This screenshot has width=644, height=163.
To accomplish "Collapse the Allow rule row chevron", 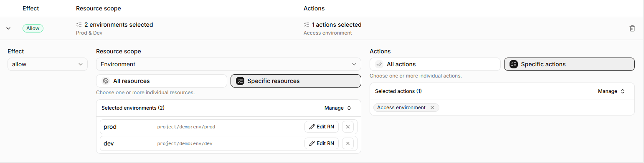I will 8,28.
